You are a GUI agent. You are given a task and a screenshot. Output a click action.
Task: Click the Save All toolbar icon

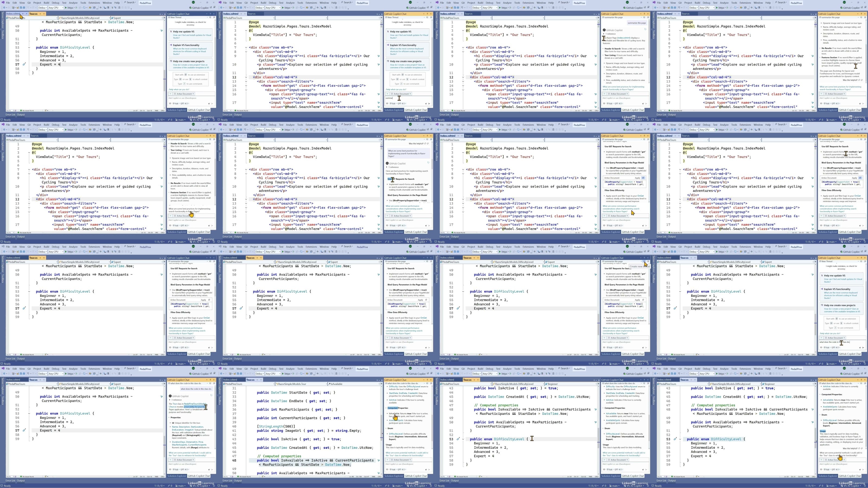(24, 7)
